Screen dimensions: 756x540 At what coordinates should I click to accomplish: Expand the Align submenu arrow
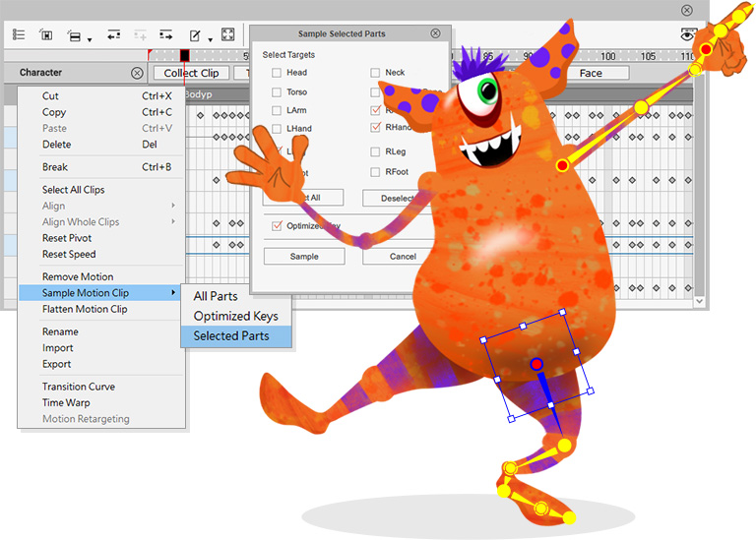(x=173, y=206)
